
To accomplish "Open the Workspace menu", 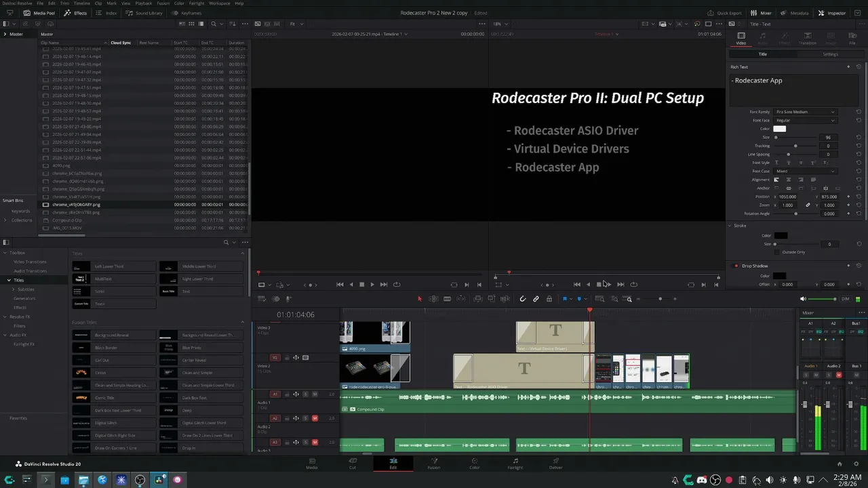I will 220,3.
